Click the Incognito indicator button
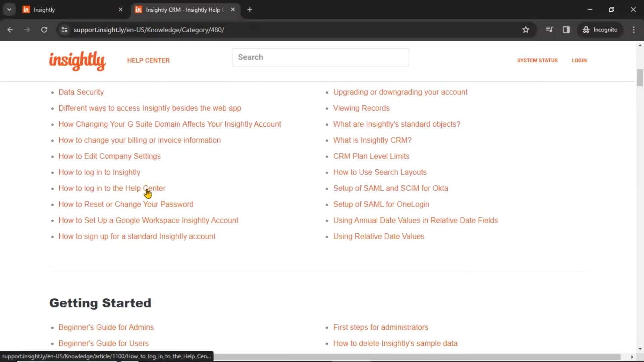The height and width of the screenshot is (362, 644). pyautogui.click(x=600, y=30)
